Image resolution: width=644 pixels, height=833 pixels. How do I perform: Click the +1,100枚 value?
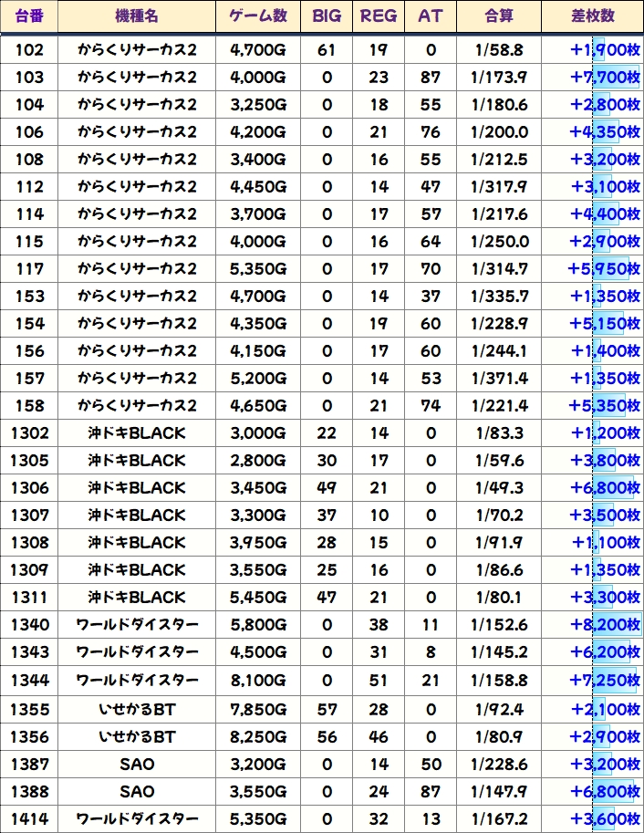click(x=606, y=542)
